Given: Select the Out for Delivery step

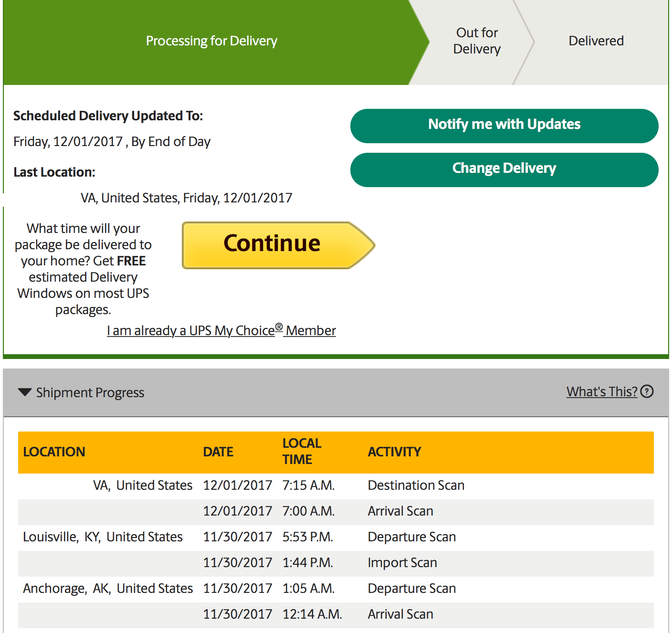Looking at the screenshot, I should [x=477, y=41].
